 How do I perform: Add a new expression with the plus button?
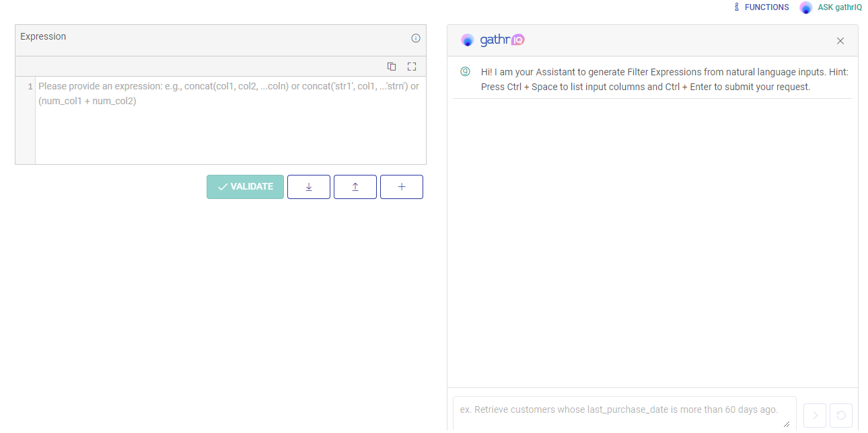pyautogui.click(x=402, y=187)
